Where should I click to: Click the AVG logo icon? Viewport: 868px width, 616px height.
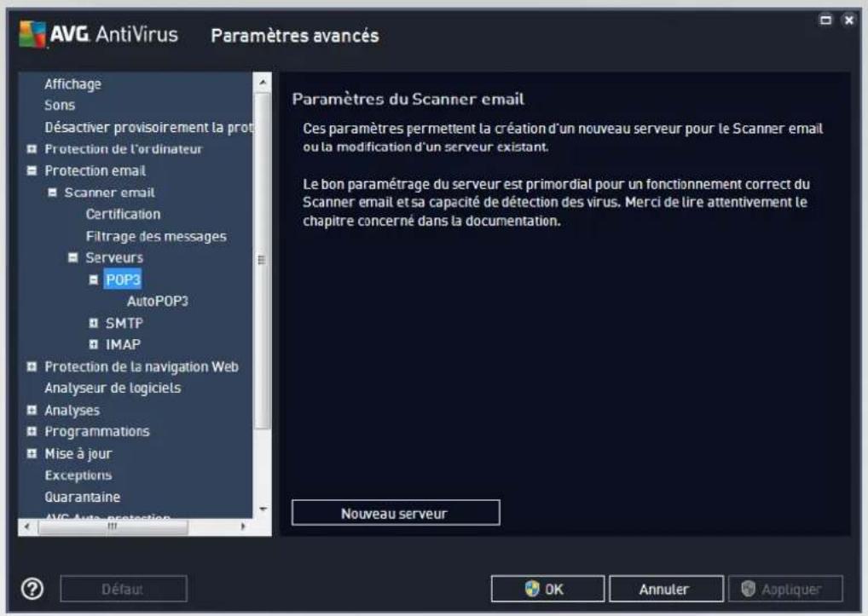32,34
